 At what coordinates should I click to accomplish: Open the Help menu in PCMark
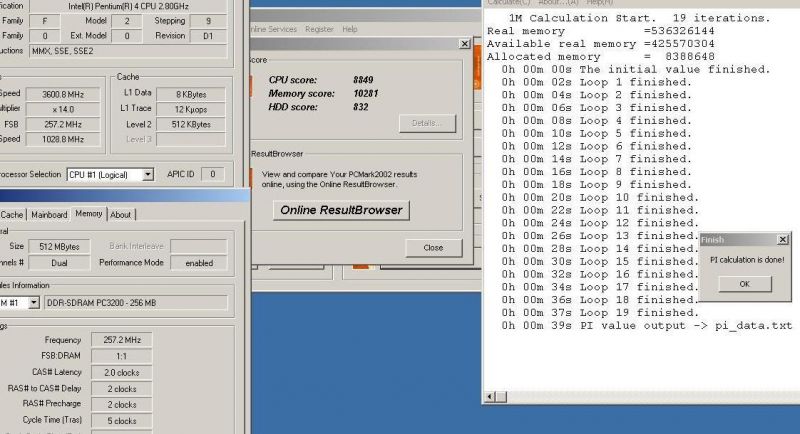349,29
